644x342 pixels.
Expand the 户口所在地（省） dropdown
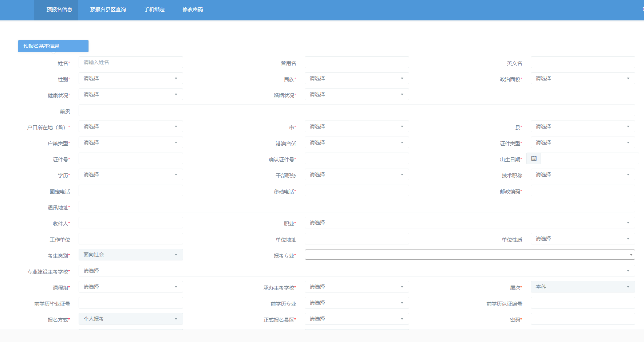click(x=131, y=126)
